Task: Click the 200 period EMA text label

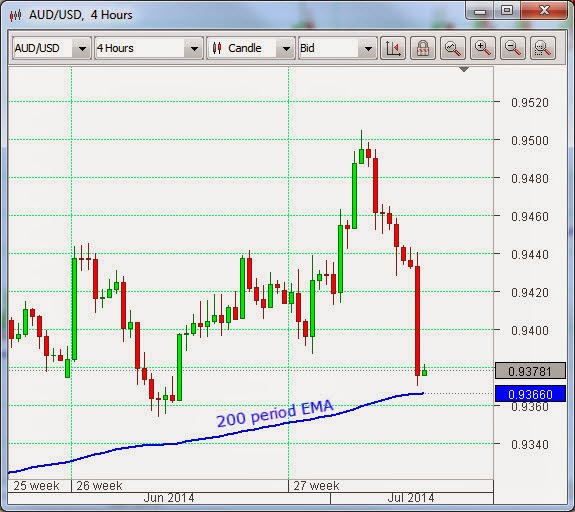Action: [275, 413]
